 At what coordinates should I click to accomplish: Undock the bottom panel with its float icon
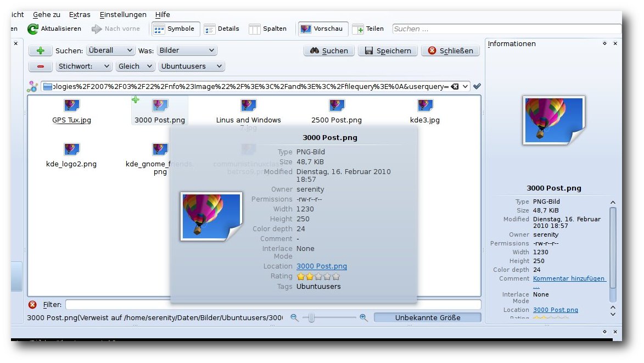604,332
